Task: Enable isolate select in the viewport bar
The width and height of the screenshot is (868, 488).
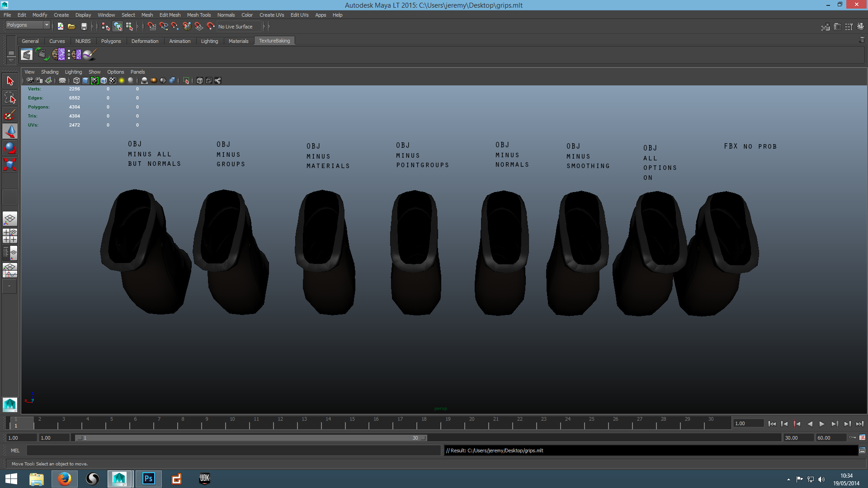Action: 186,80
